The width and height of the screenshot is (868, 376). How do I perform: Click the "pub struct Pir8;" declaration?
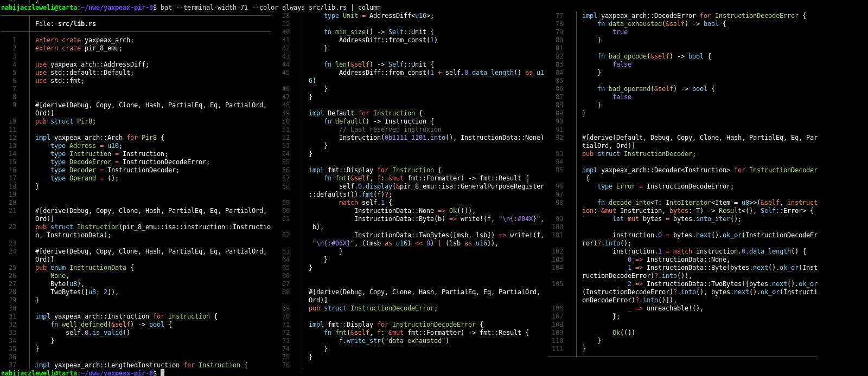(x=65, y=121)
